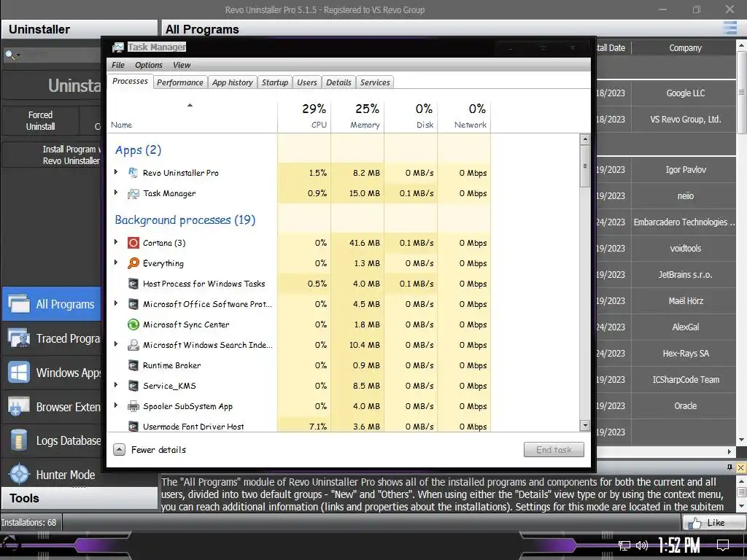Click the All Programs sidebar icon
The width and height of the screenshot is (747, 560).
[19, 304]
